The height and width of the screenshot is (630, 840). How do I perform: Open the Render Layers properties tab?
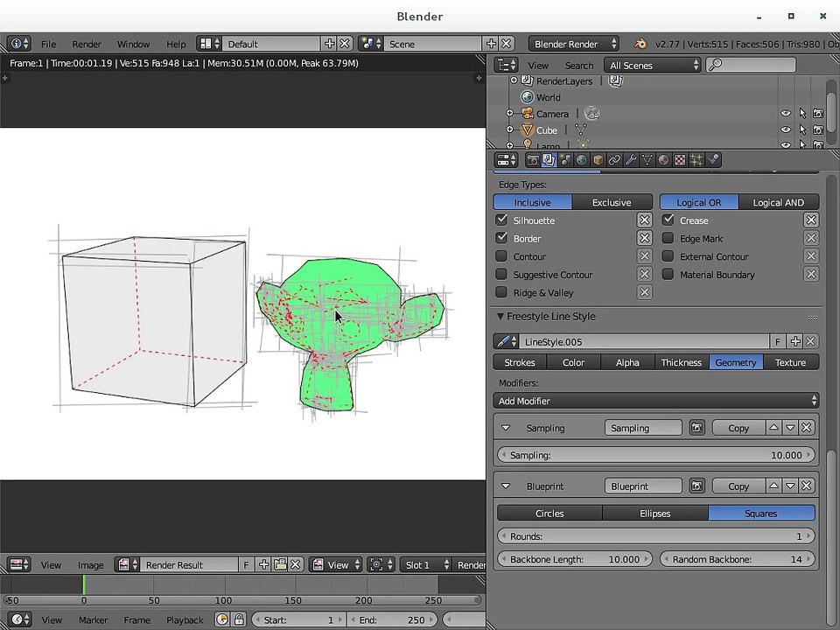point(549,159)
